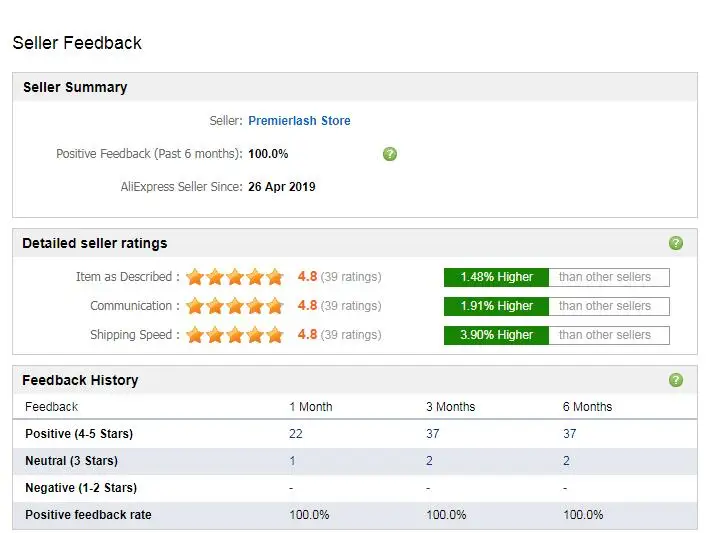721x533 pixels.
Task: Click the help icon in Feedback History header
Action: (675, 380)
